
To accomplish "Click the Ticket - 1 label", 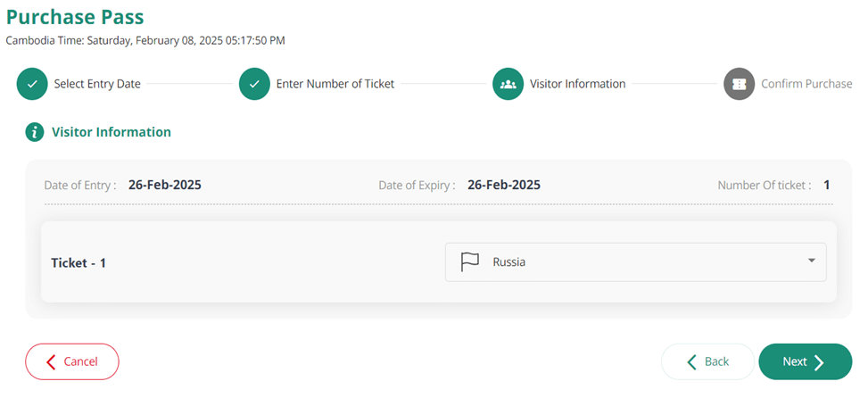I will tap(79, 263).
